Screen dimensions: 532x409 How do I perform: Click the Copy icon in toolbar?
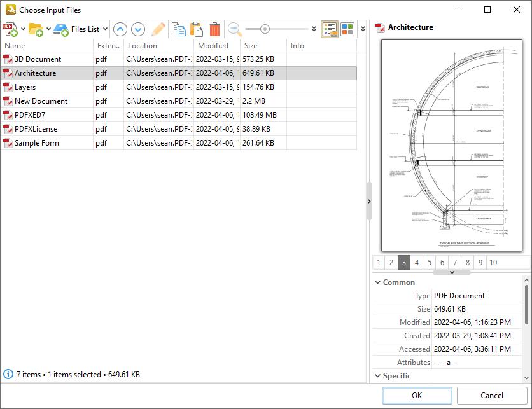(178, 29)
